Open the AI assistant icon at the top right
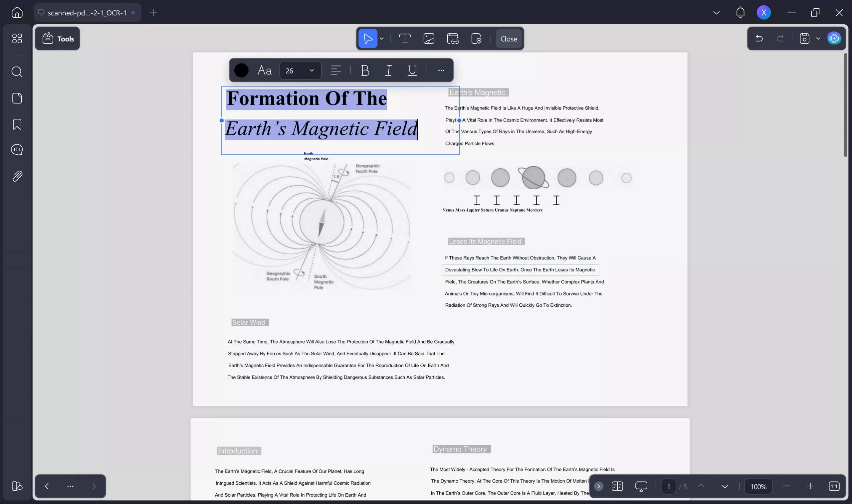This screenshot has height=504, width=852. (834, 38)
